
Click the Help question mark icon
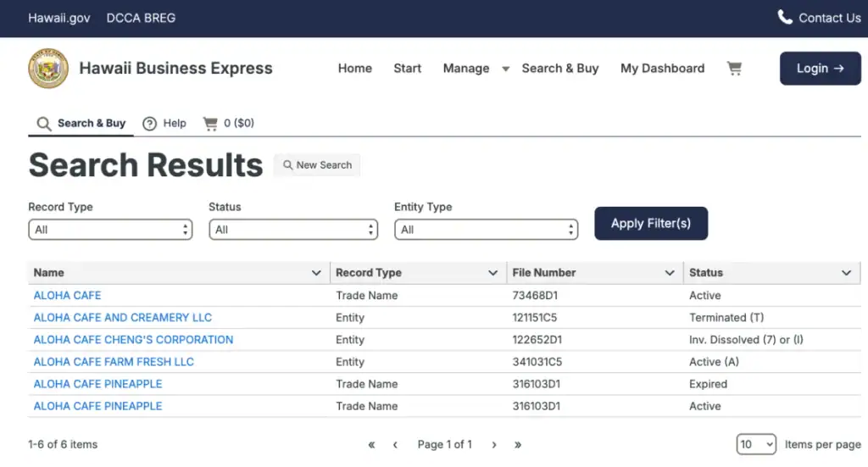tap(149, 124)
